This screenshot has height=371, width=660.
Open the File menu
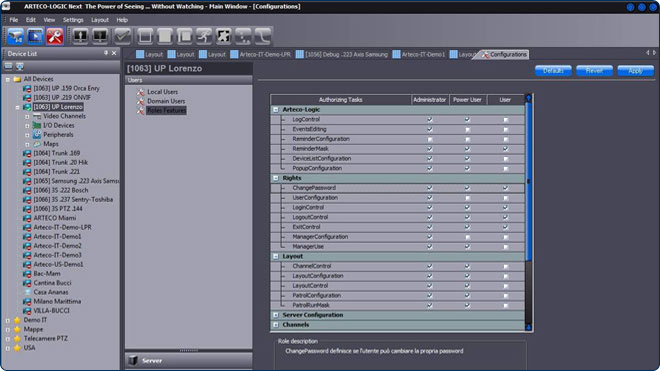click(13, 20)
